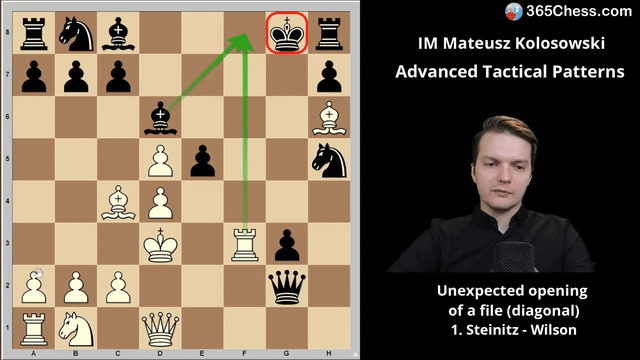
Task: Select the white rook on f3
Action: pos(245,245)
